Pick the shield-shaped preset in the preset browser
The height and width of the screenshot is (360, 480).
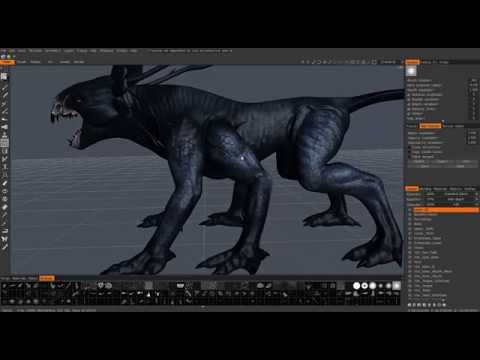pyautogui.click(x=101, y=285)
